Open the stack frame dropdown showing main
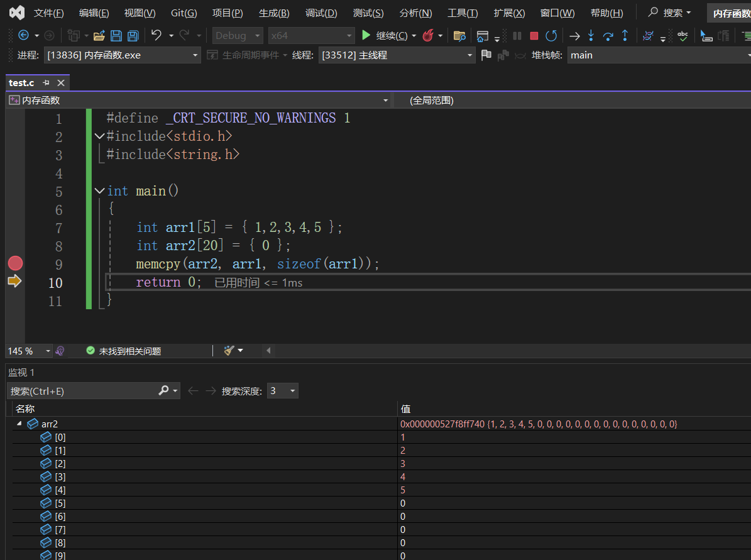Viewport: 751px width, 560px height. (659, 55)
